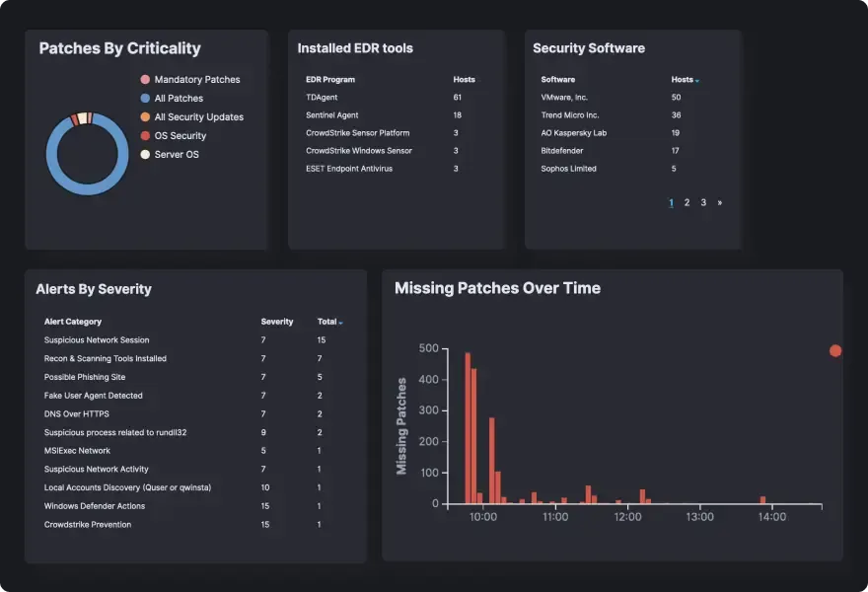Viewport: 868px width, 592px height.
Task: Click the Mandatory Patches legend dot
Action: click(146, 80)
